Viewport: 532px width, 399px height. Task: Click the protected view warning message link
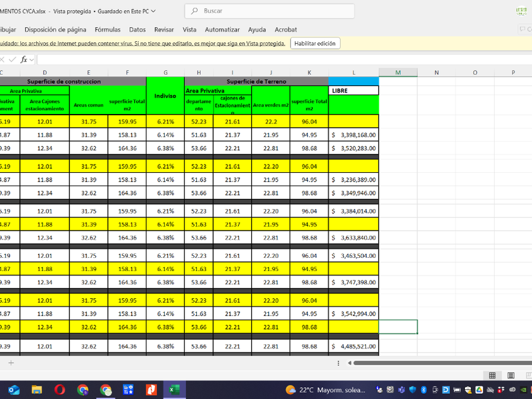click(142, 44)
